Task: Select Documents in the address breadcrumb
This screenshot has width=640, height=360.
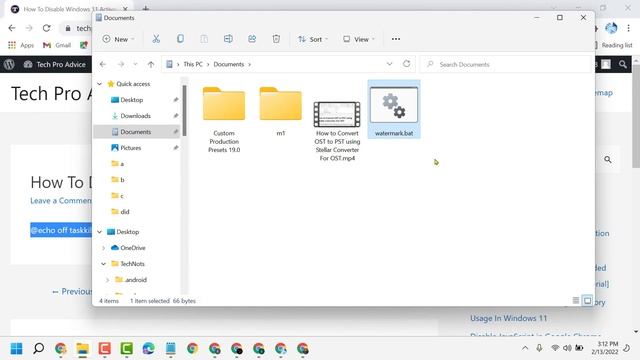Action: [x=229, y=64]
